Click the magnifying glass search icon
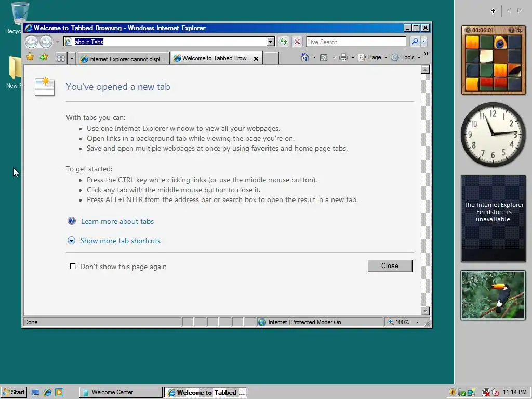Image resolution: width=532 pixels, height=399 pixels. [x=415, y=42]
